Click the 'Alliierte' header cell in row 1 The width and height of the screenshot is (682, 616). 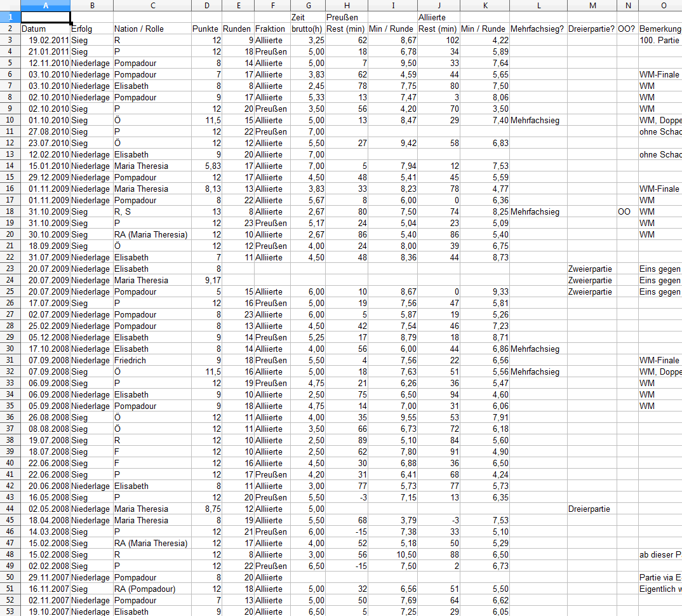click(x=439, y=17)
